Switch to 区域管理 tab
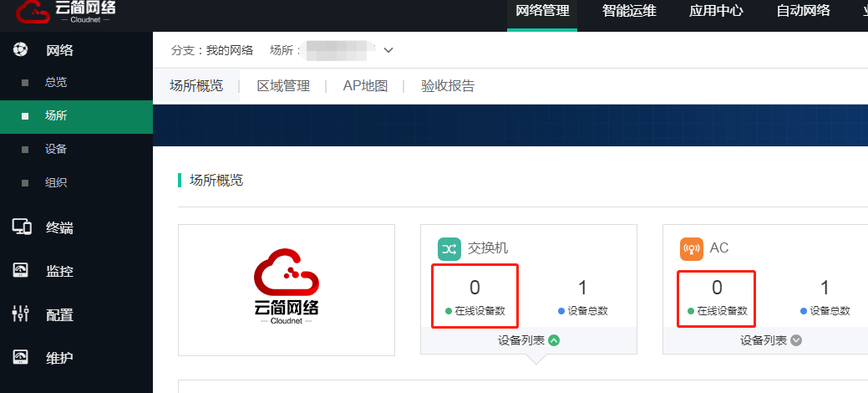 (x=283, y=86)
